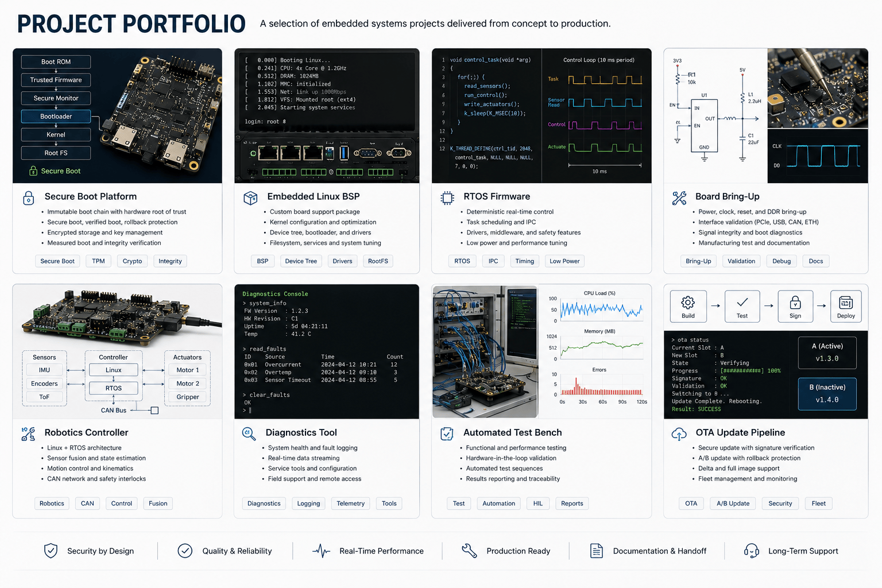This screenshot has width=882, height=588.
Task: Open the Errors bar chart
Action: point(599,385)
